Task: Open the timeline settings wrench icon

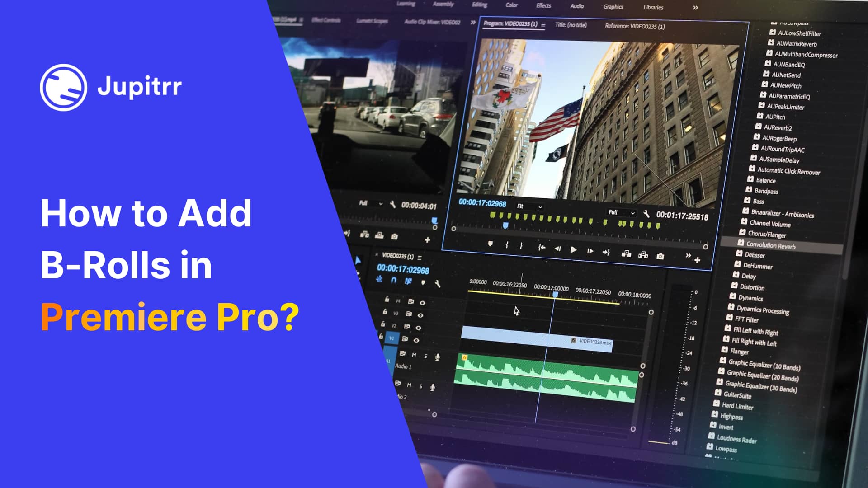Action: point(437,284)
